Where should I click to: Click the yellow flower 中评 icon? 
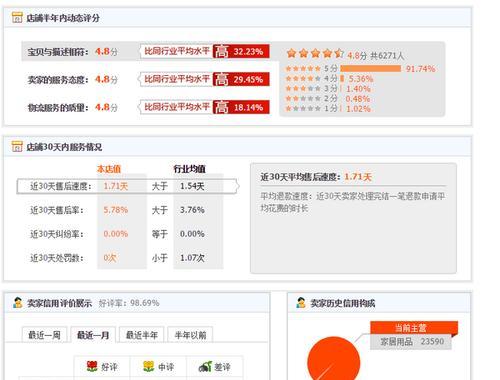pos(149,366)
